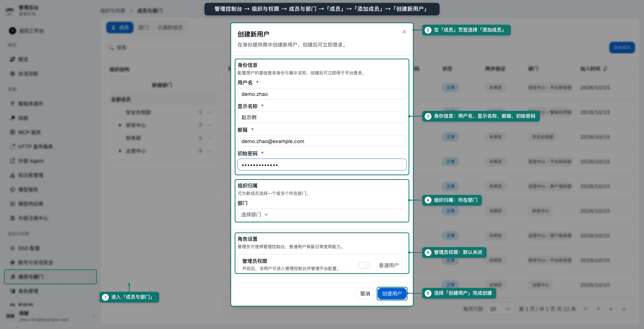Switch to the 部门 tab behind the dialog
Image resolution: width=644 pixels, height=329 pixels.
click(143, 28)
